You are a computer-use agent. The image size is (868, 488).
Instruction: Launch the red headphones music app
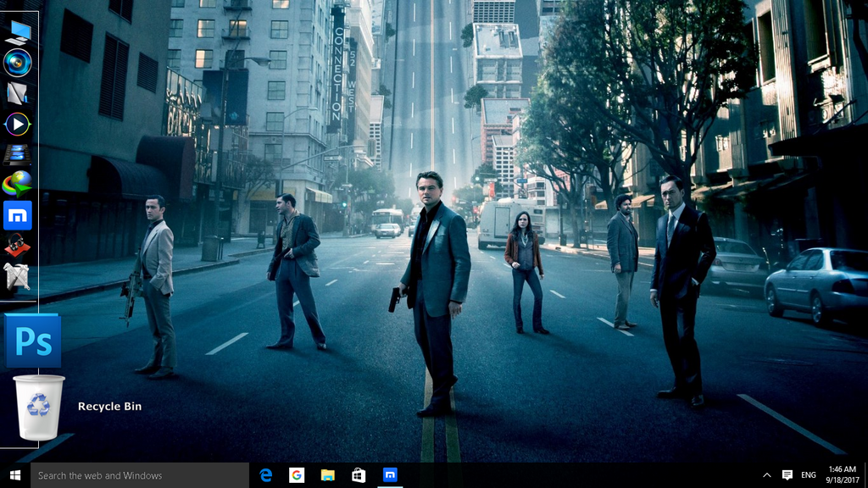[x=17, y=246]
